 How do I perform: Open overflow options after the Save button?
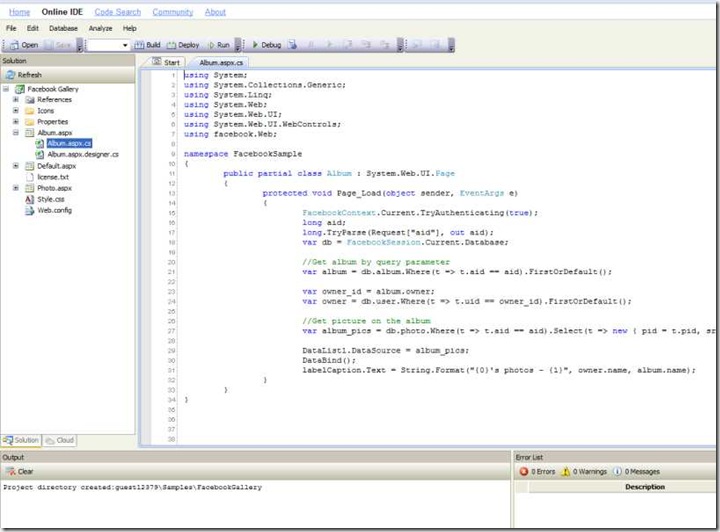tap(79, 45)
